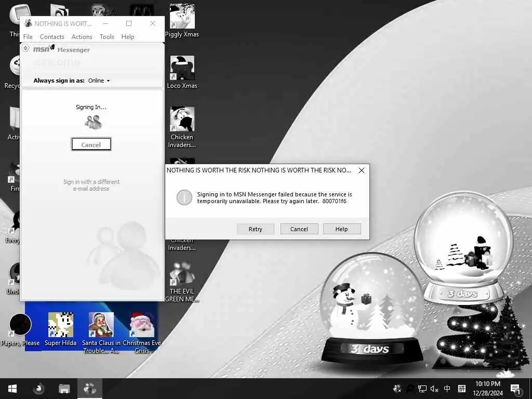Open the Actions menu

[82, 37]
